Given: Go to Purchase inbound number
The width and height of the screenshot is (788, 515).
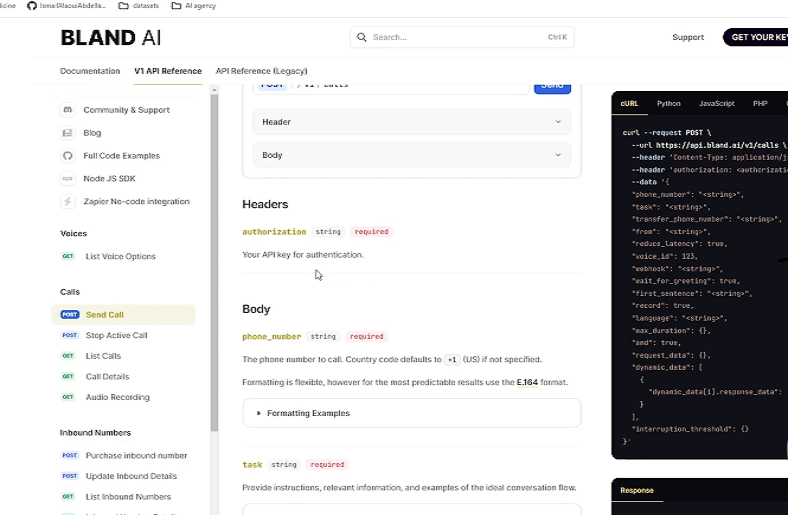Looking at the screenshot, I should pos(136,455).
